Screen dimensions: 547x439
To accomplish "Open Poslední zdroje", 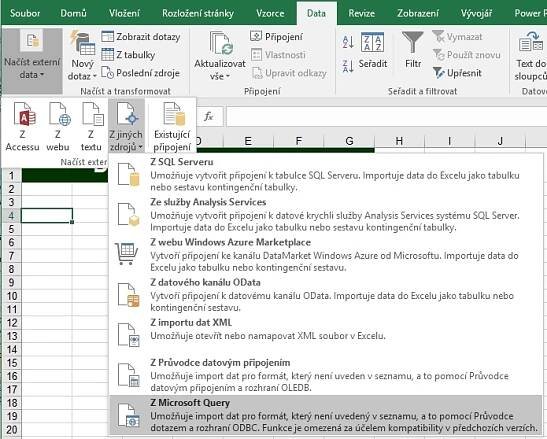I will pyautogui.click(x=141, y=73).
